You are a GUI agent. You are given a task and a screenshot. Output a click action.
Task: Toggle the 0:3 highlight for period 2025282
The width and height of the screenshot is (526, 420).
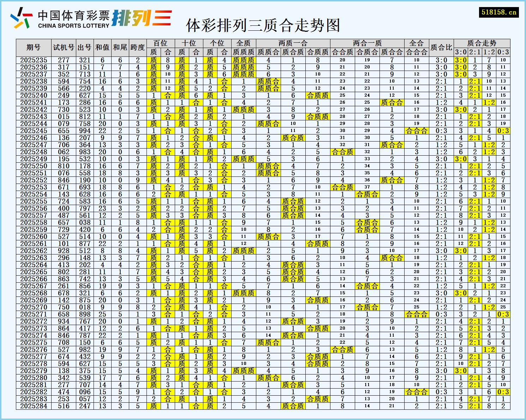[x=503, y=392]
